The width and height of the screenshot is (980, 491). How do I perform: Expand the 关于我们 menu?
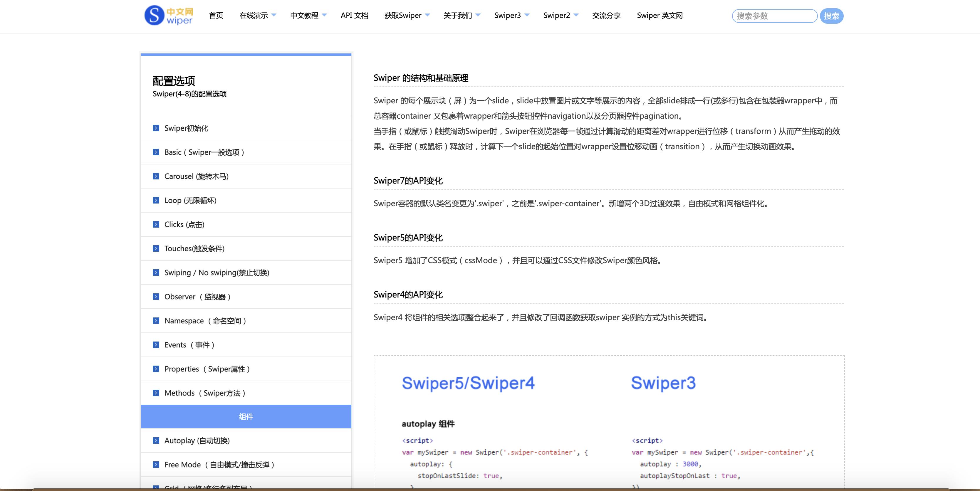[x=461, y=16]
